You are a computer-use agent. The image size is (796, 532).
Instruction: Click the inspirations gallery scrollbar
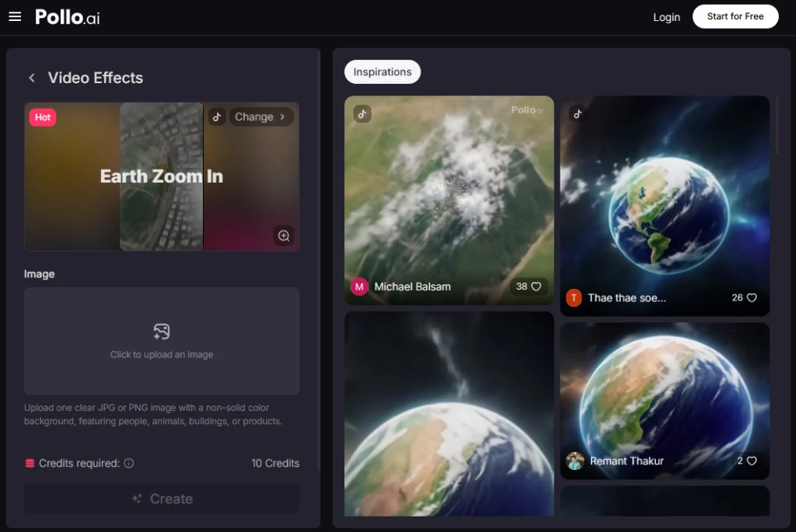(778, 124)
